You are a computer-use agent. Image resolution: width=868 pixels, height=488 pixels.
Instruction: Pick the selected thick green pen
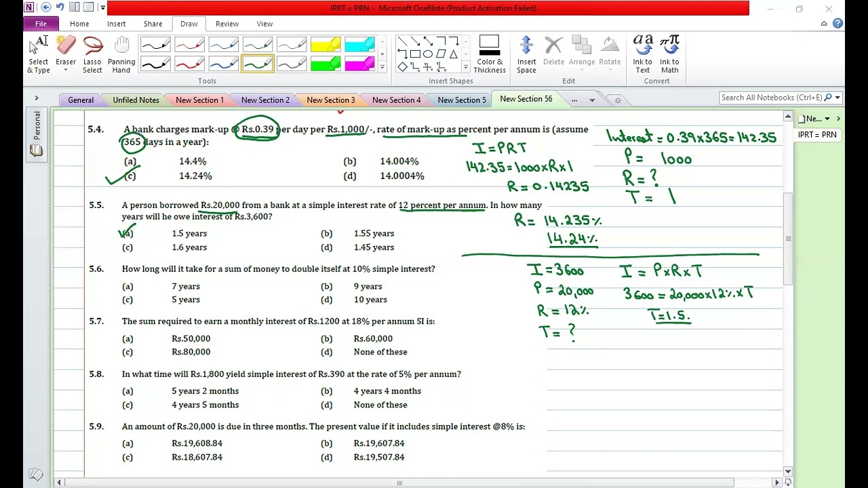[x=257, y=64]
